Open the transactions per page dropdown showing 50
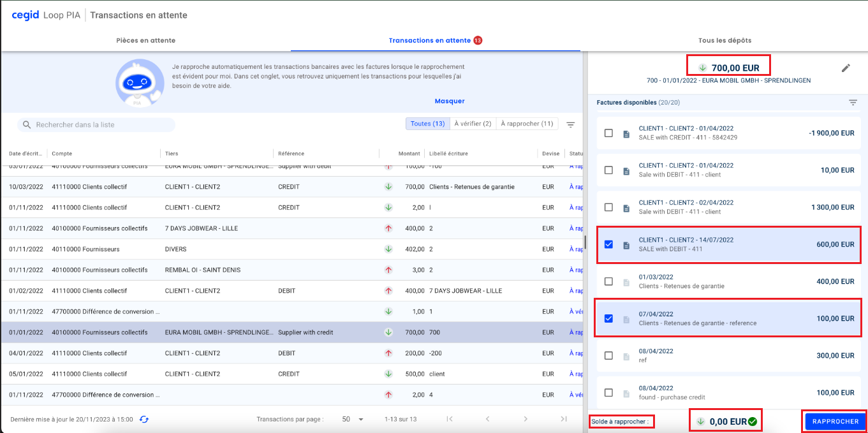Image resolution: width=868 pixels, height=433 pixels. 353,419
